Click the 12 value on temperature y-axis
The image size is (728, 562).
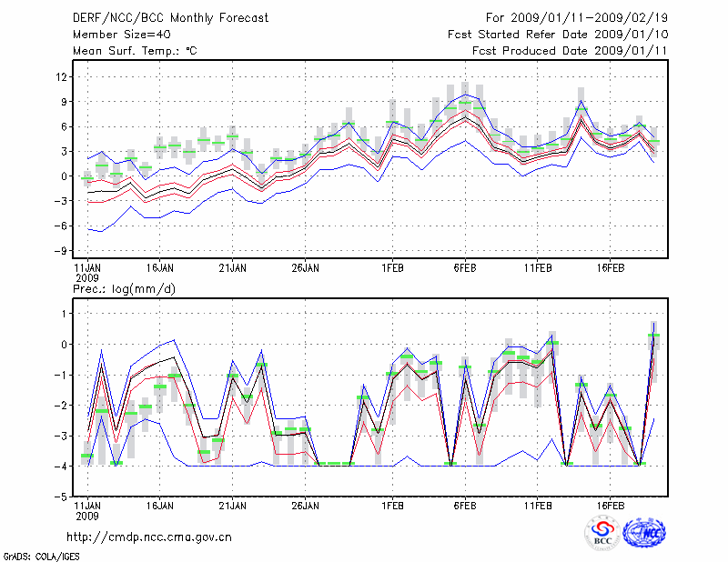(62, 77)
